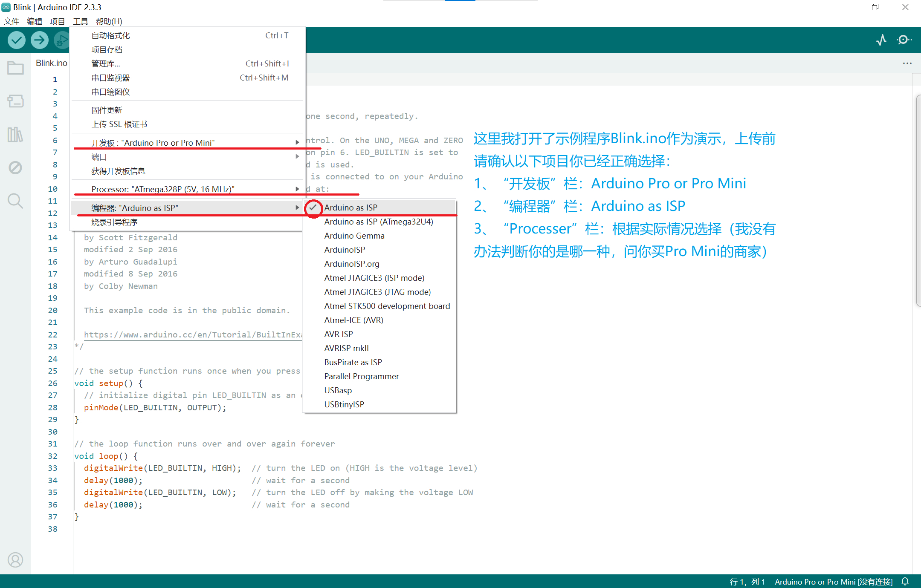This screenshot has width=921, height=588.
Task: Select 管理库... menu entry
Action: 188,64
